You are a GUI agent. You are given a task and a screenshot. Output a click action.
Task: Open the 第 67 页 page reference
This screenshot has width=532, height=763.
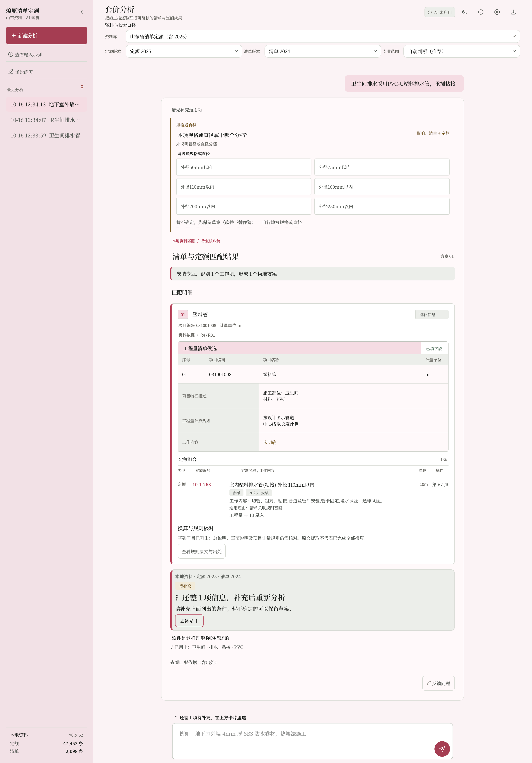coord(440,485)
